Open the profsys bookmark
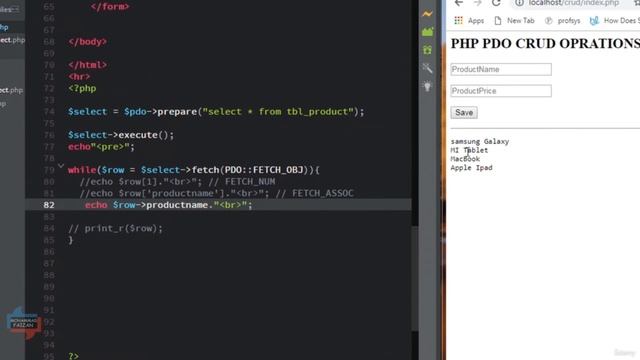Image resolution: width=640 pixels, height=360 pixels. (562, 20)
